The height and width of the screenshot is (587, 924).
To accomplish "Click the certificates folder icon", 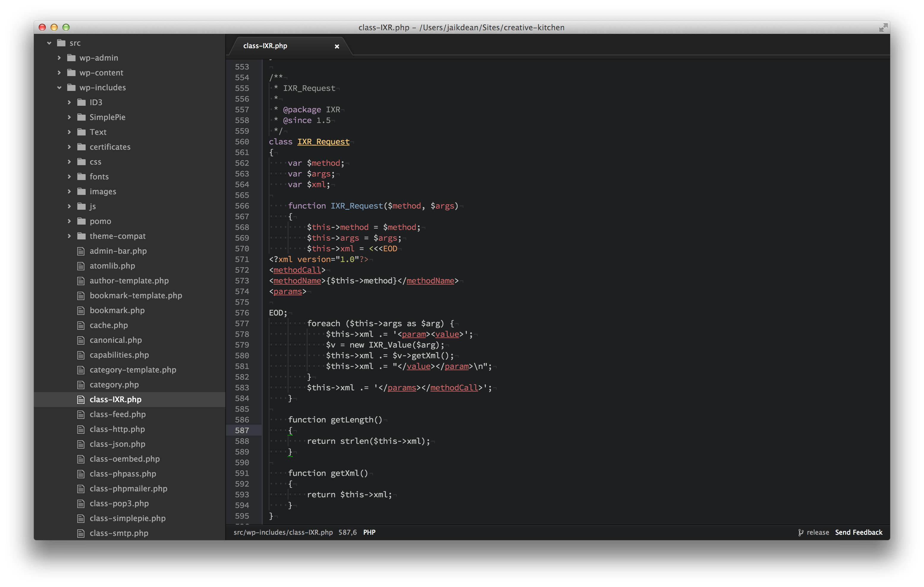I will pos(81,147).
